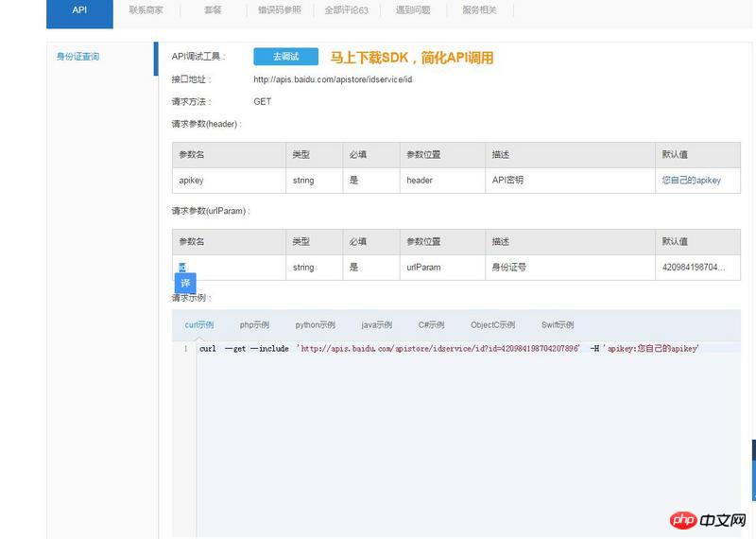Click the blue 译 translate icon
The height and width of the screenshot is (539, 756).
[185, 283]
